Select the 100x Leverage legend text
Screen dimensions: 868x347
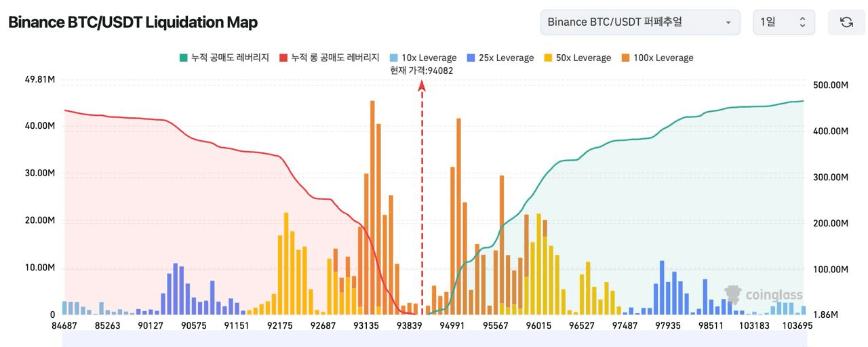pos(663,58)
